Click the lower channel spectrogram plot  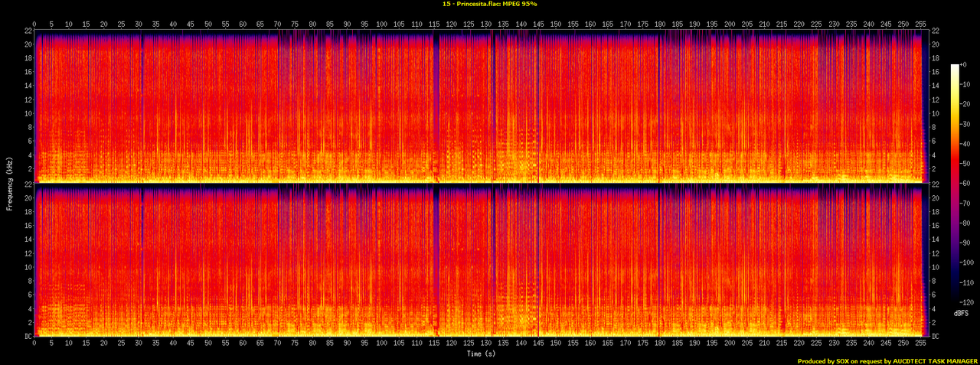(481, 260)
